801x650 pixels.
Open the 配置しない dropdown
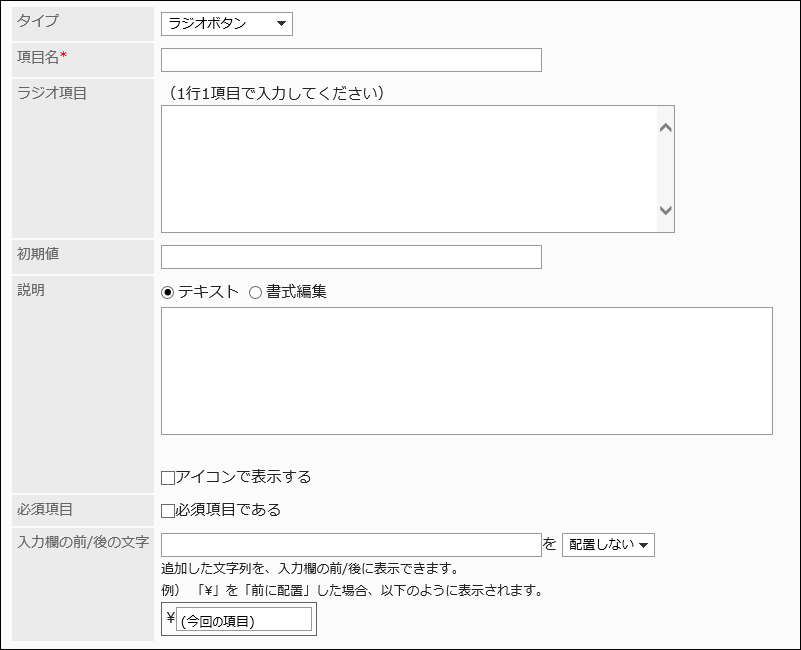608,545
